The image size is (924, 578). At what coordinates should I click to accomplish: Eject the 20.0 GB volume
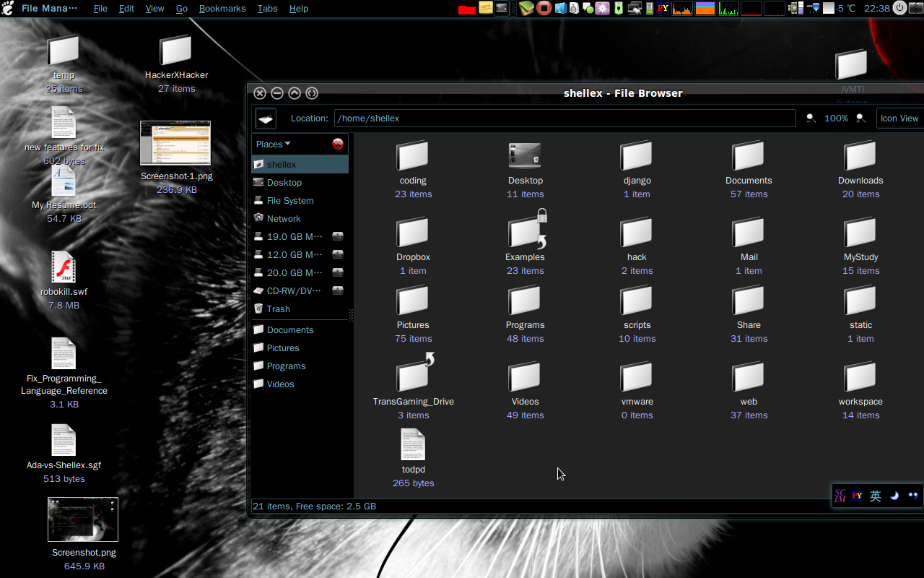coord(337,272)
